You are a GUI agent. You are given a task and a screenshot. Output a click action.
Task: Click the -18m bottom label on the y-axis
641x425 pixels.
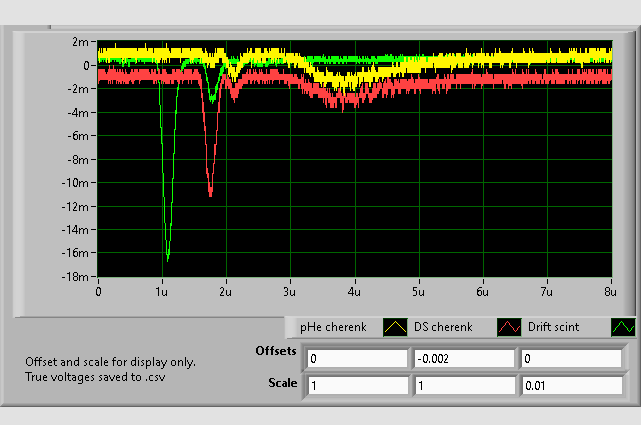(76, 277)
